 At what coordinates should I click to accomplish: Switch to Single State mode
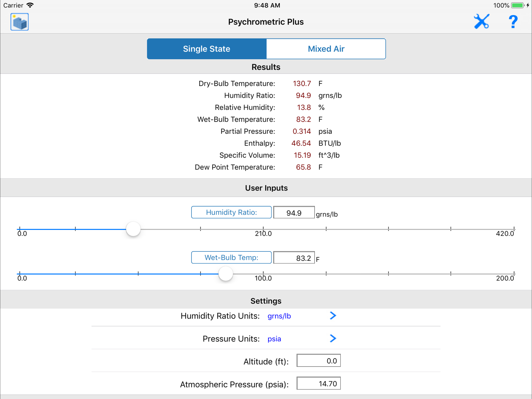tap(207, 49)
